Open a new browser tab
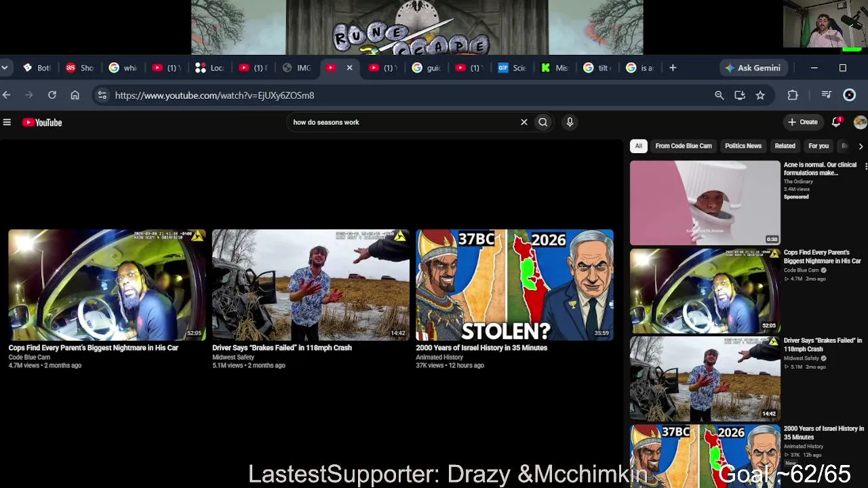 [x=673, y=68]
